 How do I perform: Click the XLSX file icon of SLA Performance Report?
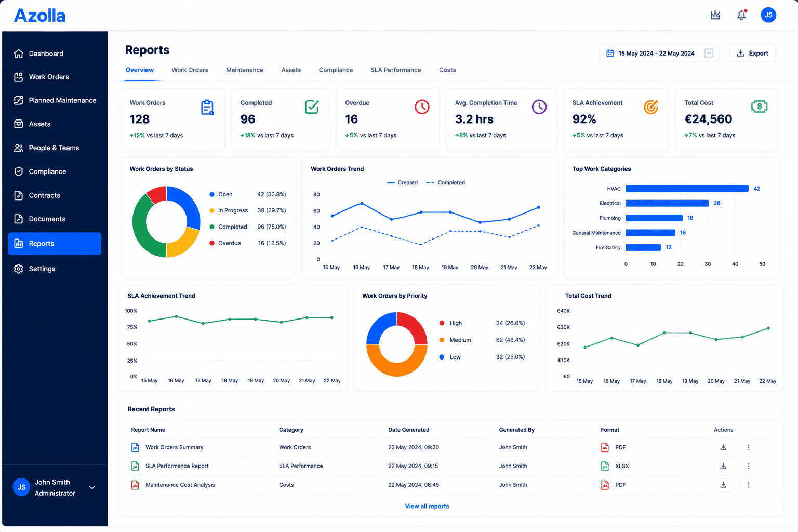click(605, 466)
